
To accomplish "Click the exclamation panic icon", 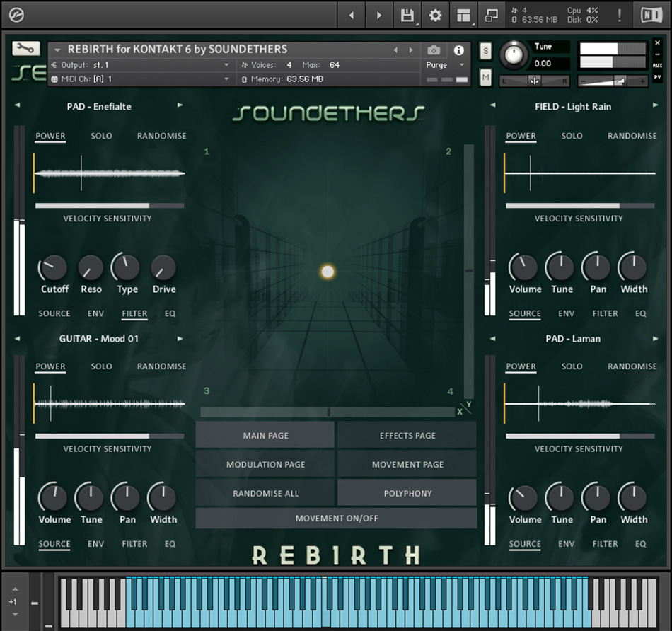I will (x=619, y=16).
